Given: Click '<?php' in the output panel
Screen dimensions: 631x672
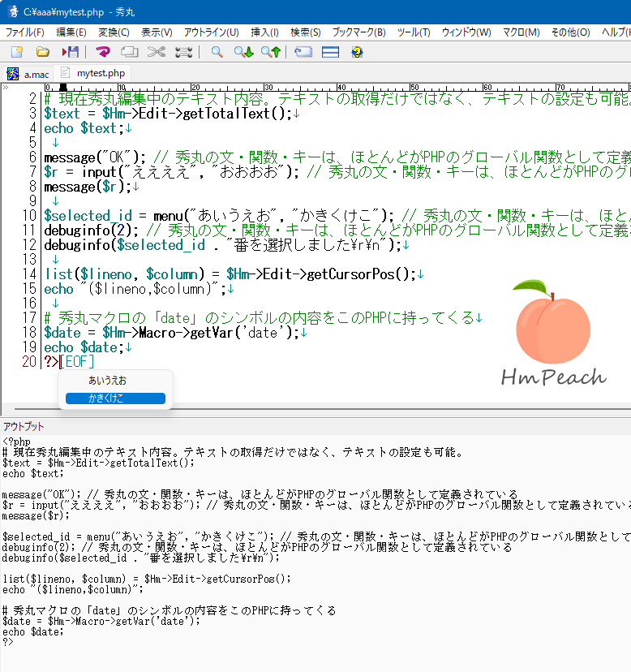Looking at the screenshot, I should click(16, 442).
